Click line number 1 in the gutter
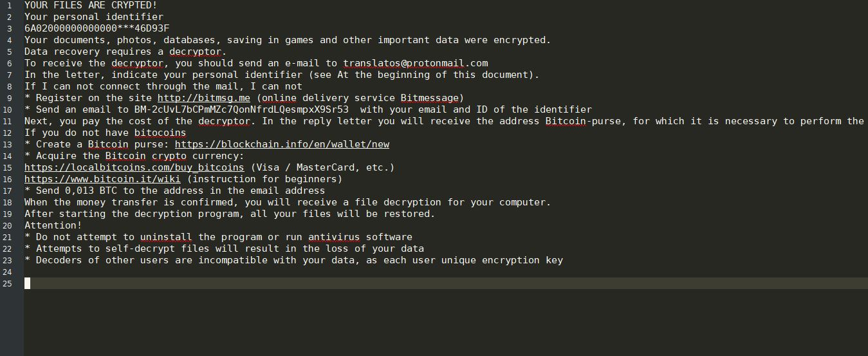868x356 pixels. pyautogui.click(x=10, y=5)
